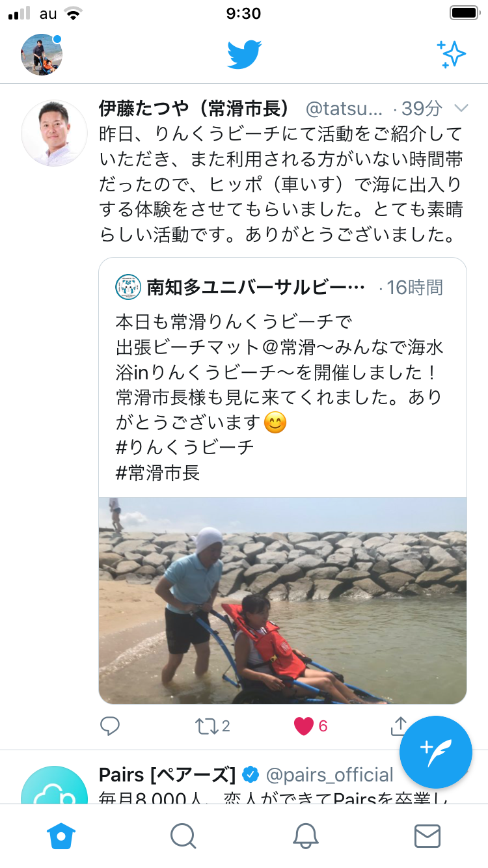The width and height of the screenshot is (488, 868).
Task: Open hashtag #常滑市長
Action: (x=157, y=472)
